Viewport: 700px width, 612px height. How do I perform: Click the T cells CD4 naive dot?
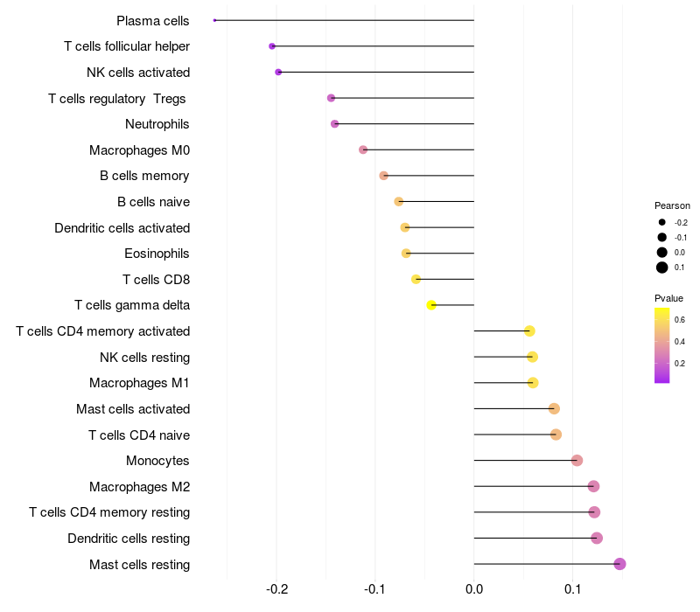556,435
